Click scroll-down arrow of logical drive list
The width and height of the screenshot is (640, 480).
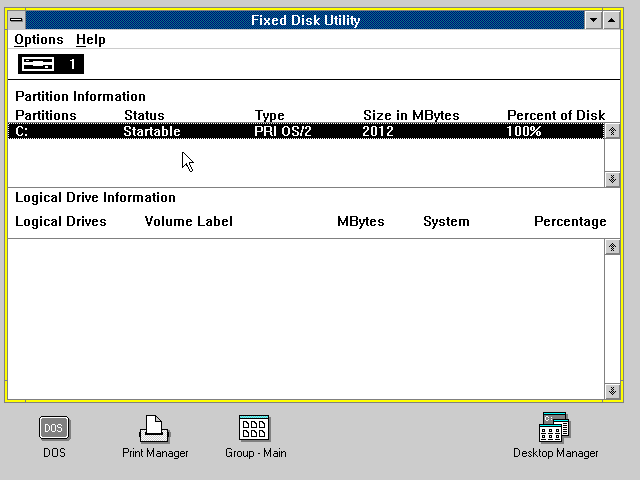tap(612, 391)
